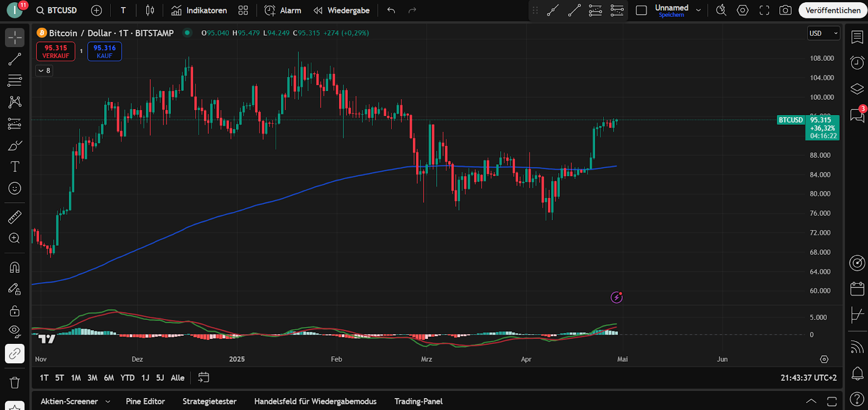The image size is (868, 410).
Task: Select layout setup square icon
Action: click(641, 10)
